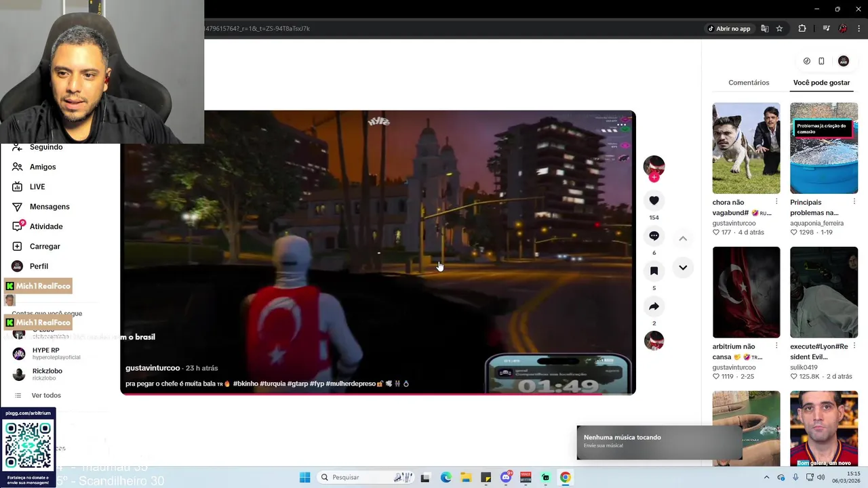This screenshot has width=868, height=488.
Task: Click the translate page icon in address bar
Action: click(x=765, y=28)
